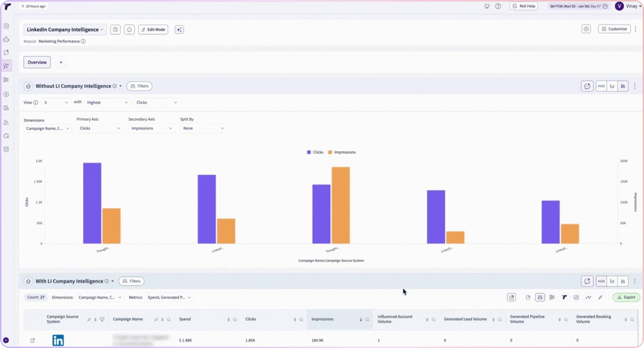Toggle light/dark theme sun icon
This screenshot has height=348, width=644.
(487, 6)
